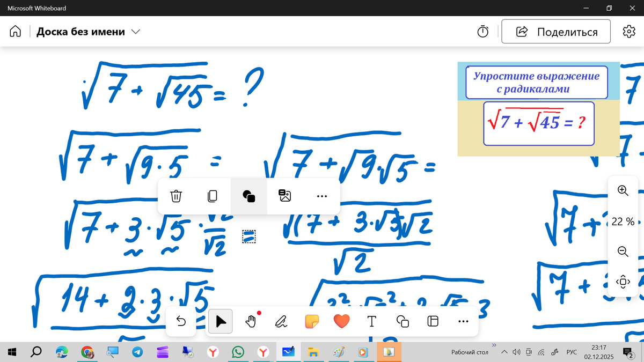Open Whiteboard settings gear

[629, 32]
